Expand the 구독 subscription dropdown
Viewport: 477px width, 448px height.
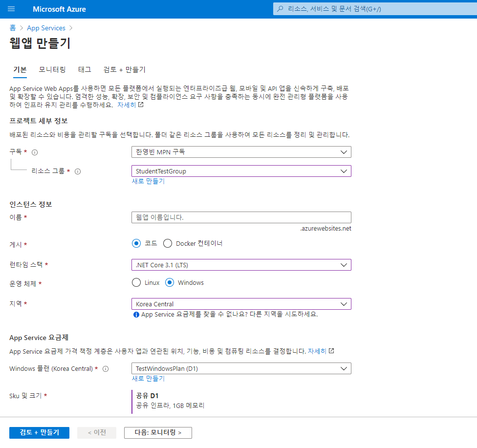241,152
